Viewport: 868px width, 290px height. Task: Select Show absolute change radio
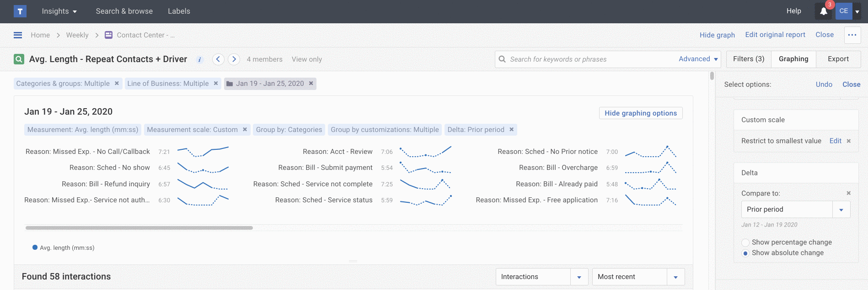[x=745, y=253]
